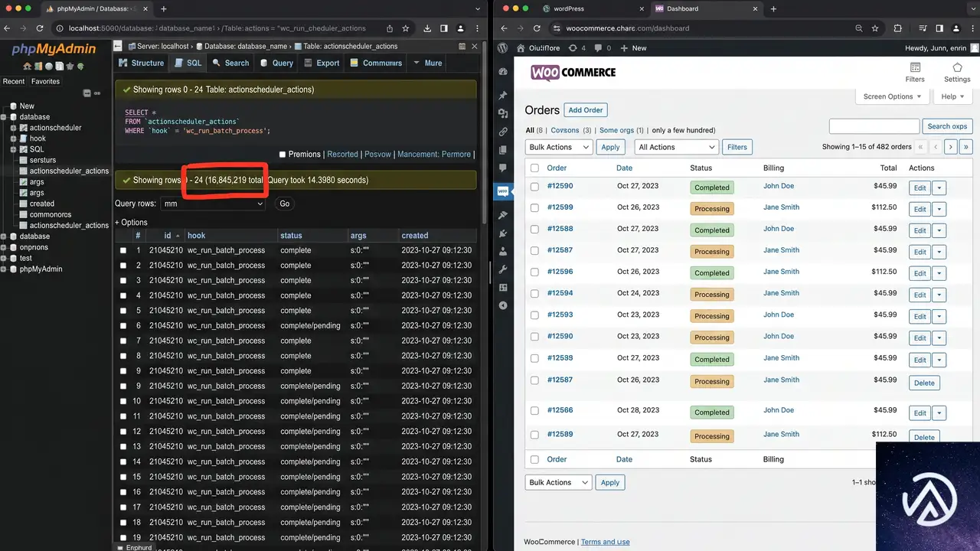Open the extensions icon in WooCommerce browser
The image size is (980, 551).
click(898, 28)
